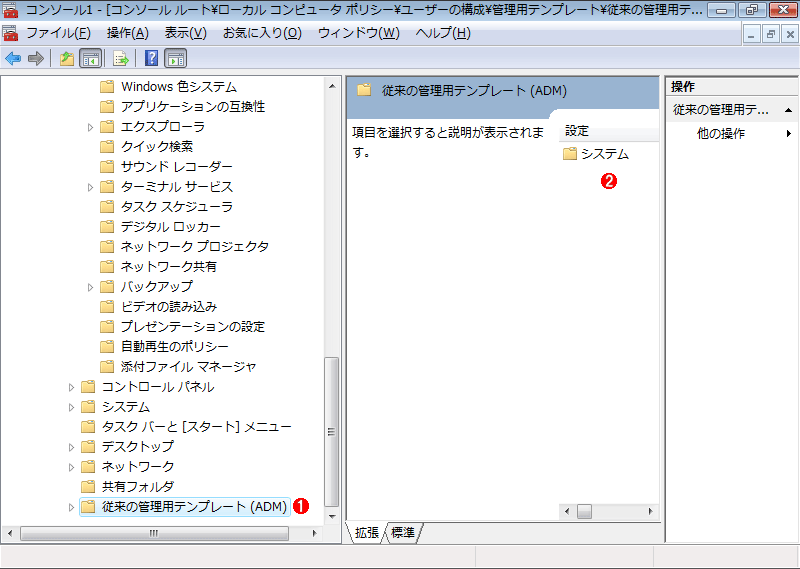Click details list horizontal scrollbar thumb
Screen dimensions: 800x569
coord(585,511)
